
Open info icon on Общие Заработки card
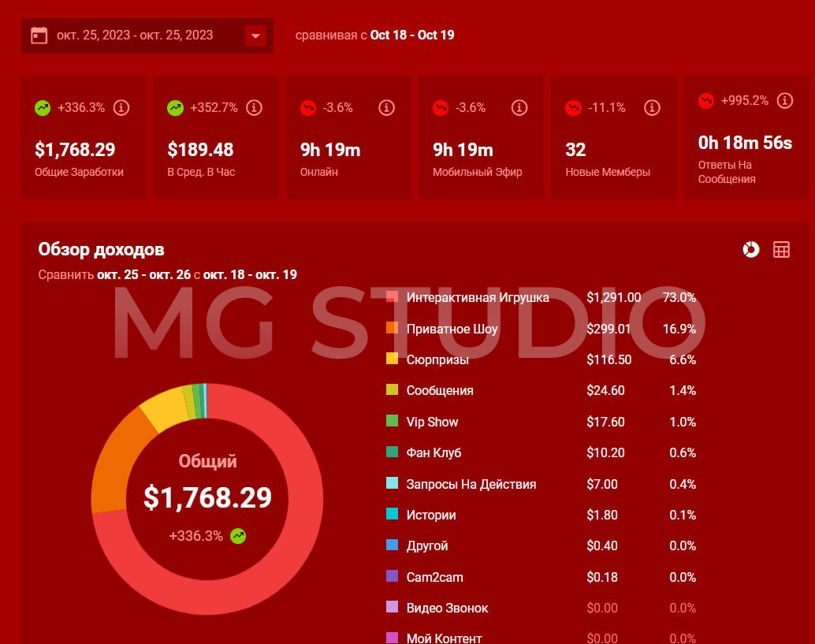pyautogui.click(x=121, y=107)
